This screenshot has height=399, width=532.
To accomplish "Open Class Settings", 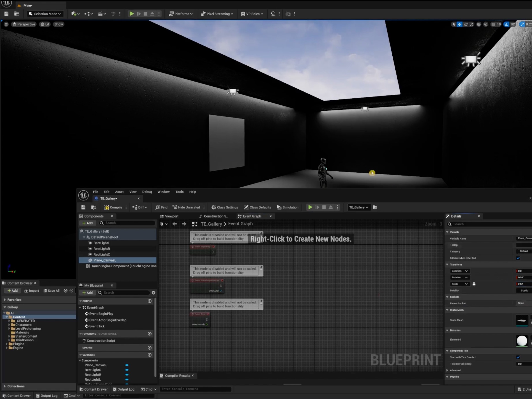I will [225, 207].
